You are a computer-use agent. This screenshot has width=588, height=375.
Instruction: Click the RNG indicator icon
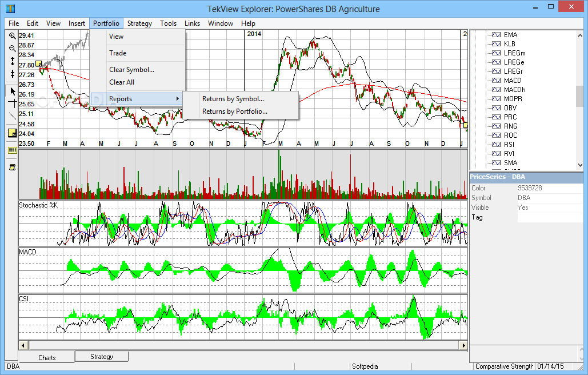[496, 126]
